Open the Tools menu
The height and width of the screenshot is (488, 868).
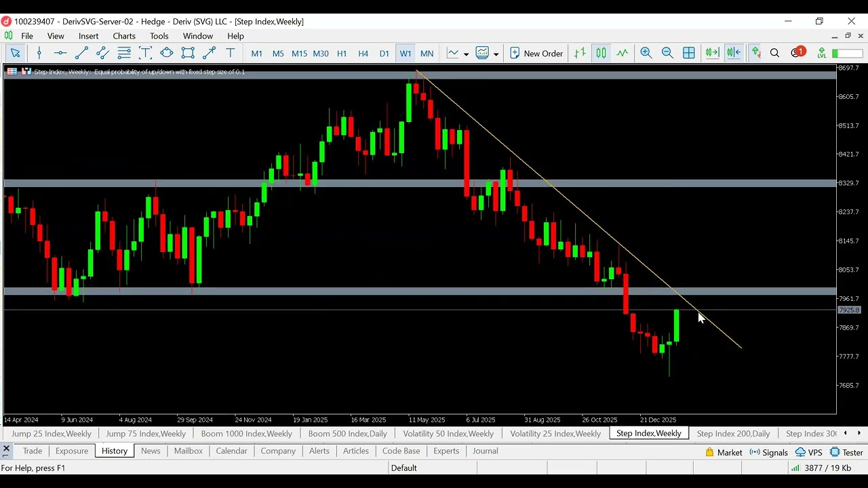click(159, 36)
